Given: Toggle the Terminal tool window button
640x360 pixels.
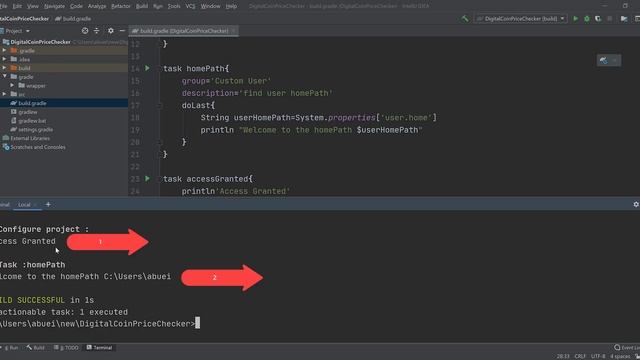Looking at the screenshot, I should click(99, 348).
